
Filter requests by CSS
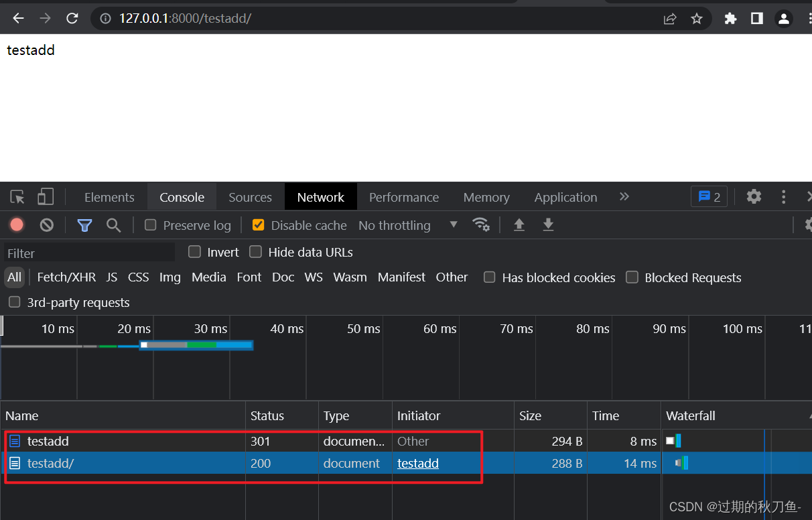click(138, 277)
